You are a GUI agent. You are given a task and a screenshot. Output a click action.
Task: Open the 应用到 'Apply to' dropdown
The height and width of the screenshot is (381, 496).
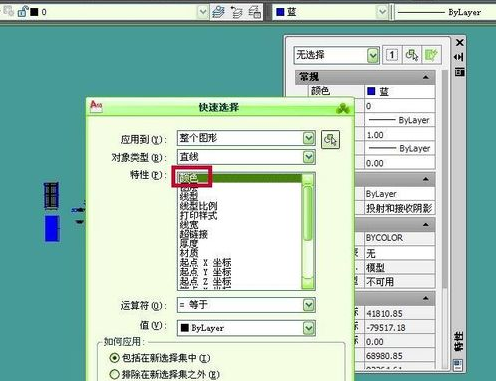click(x=309, y=138)
